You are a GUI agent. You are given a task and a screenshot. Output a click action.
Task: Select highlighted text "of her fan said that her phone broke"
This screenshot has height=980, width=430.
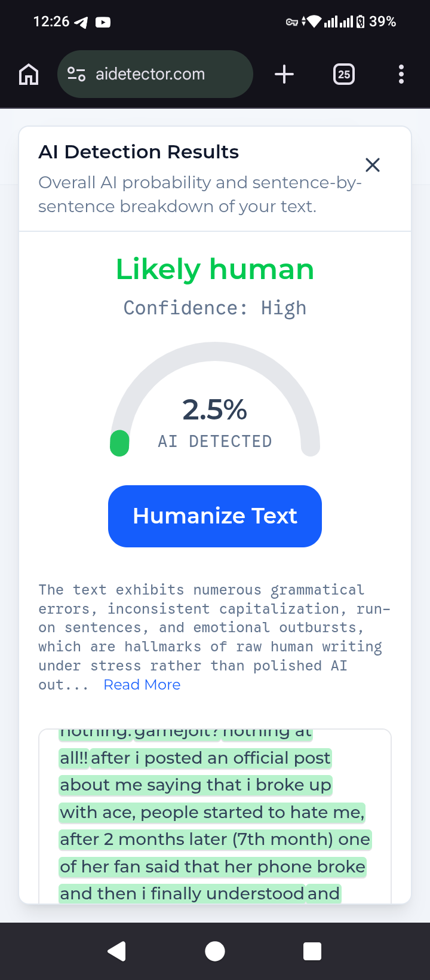pos(212,866)
